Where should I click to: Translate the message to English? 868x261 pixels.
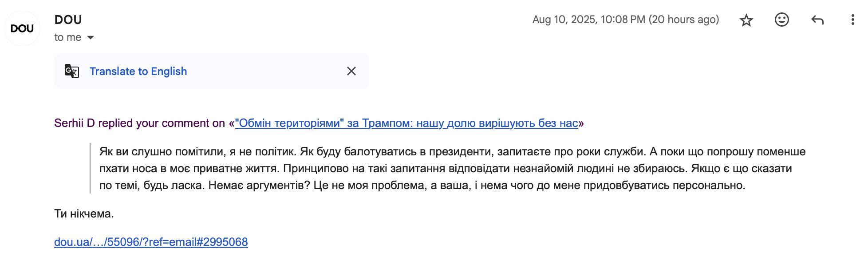pos(138,71)
